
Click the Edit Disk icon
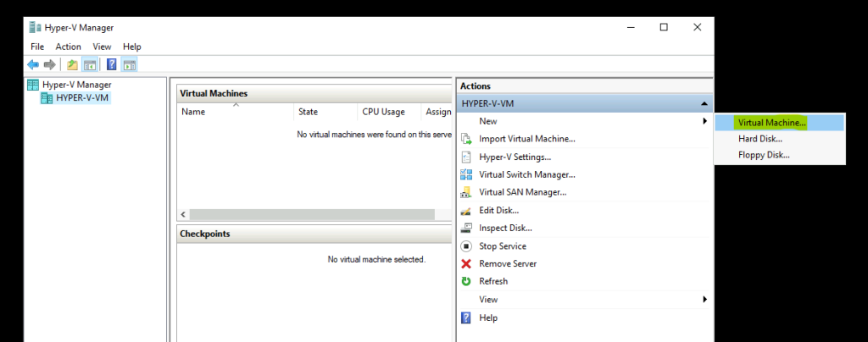click(466, 211)
